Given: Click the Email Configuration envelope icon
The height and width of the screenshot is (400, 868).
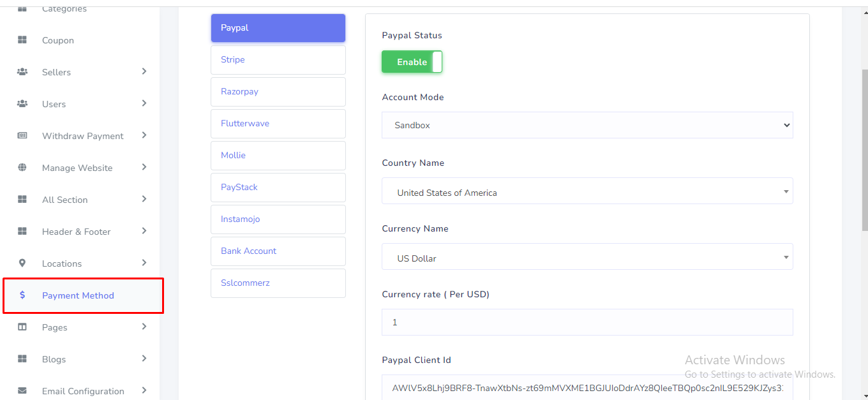Looking at the screenshot, I should pos(22,391).
